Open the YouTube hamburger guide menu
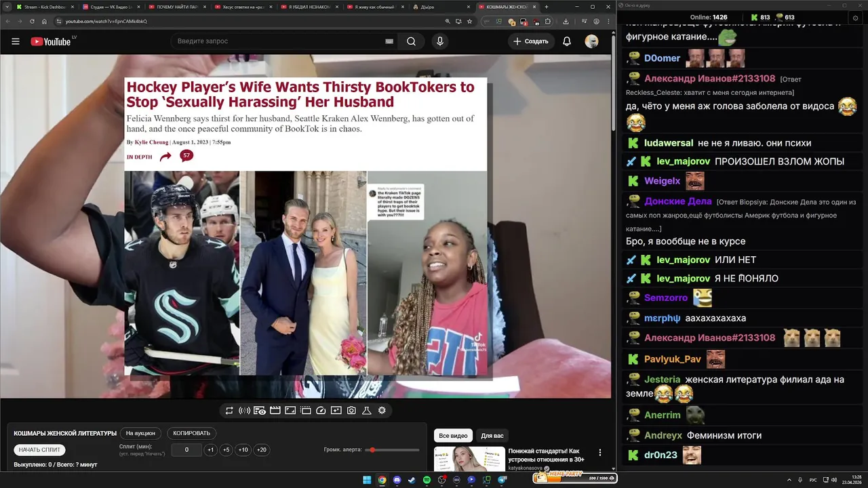The width and height of the screenshot is (868, 488). point(15,41)
